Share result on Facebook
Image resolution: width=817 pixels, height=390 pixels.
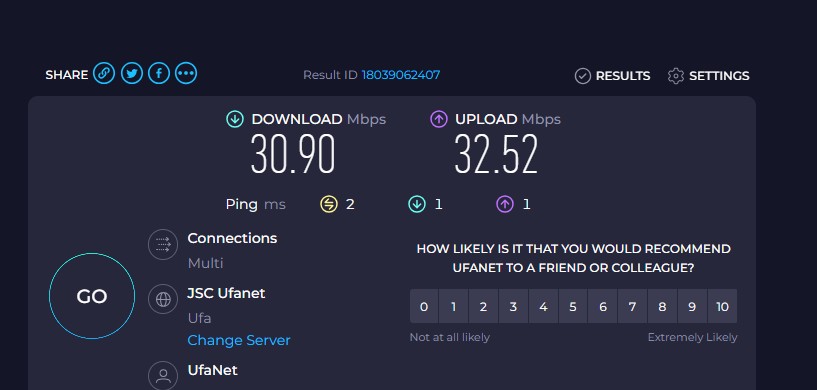pyautogui.click(x=159, y=74)
